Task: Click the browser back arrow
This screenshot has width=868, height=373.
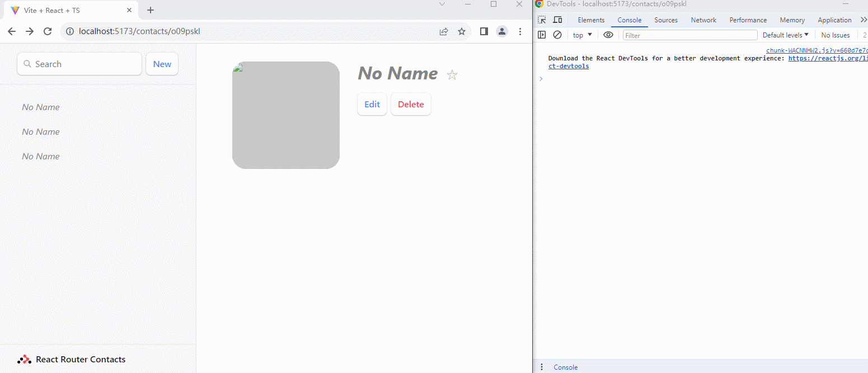Action: [x=12, y=31]
